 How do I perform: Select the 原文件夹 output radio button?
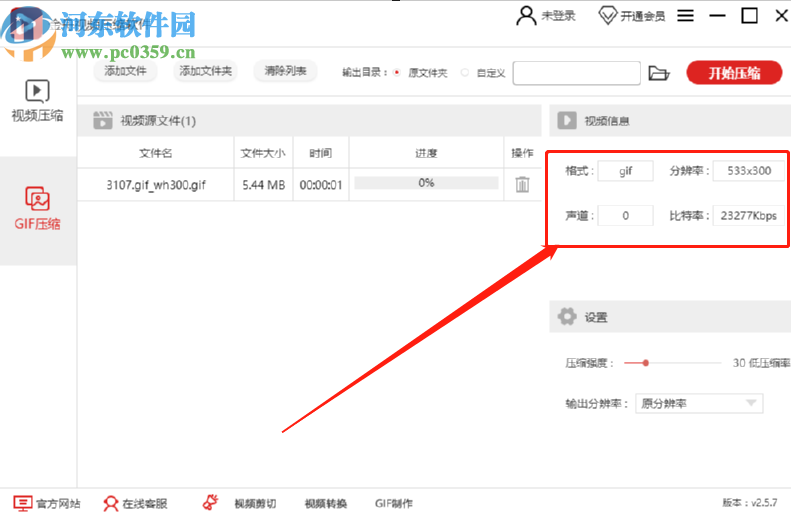pos(397,73)
